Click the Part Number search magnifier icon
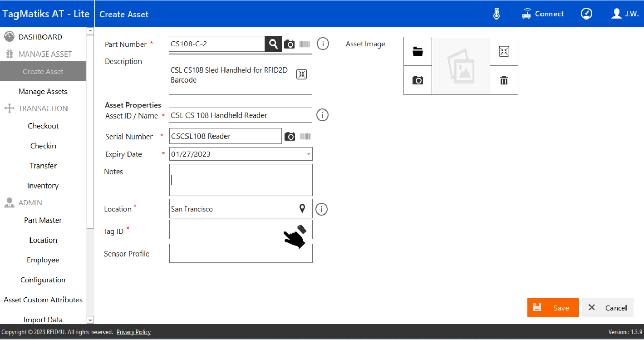The width and height of the screenshot is (644, 340). click(x=273, y=44)
